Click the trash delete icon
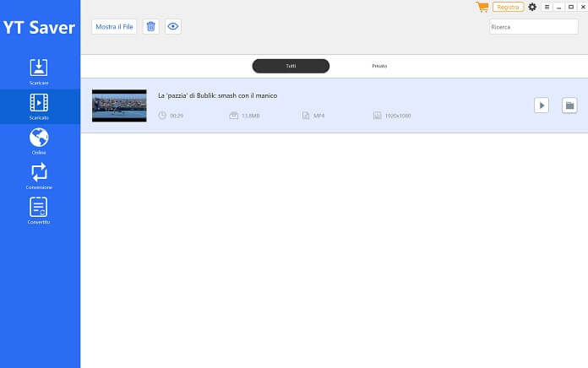 click(150, 26)
